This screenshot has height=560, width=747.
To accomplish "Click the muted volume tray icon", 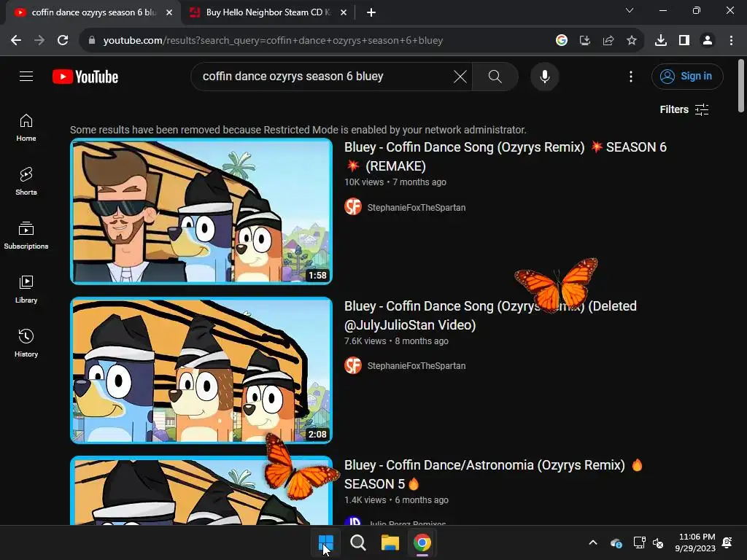I will pyautogui.click(x=658, y=542).
